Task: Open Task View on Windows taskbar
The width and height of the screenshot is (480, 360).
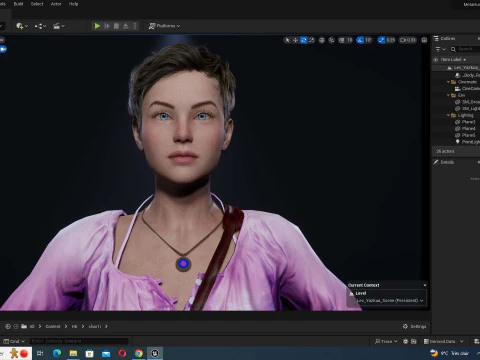Action: point(40,353)
